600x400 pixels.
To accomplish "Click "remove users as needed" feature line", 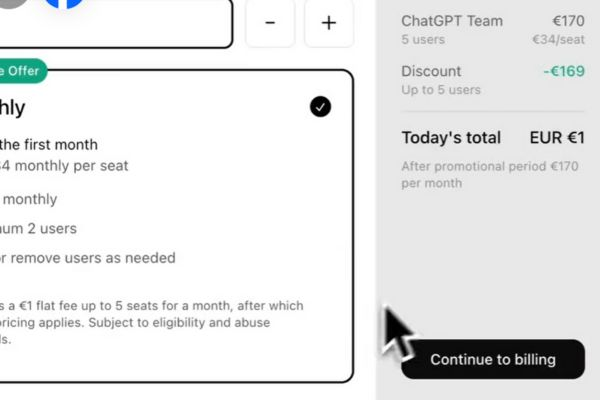I will pyautogui.click(x=88, y=258).
